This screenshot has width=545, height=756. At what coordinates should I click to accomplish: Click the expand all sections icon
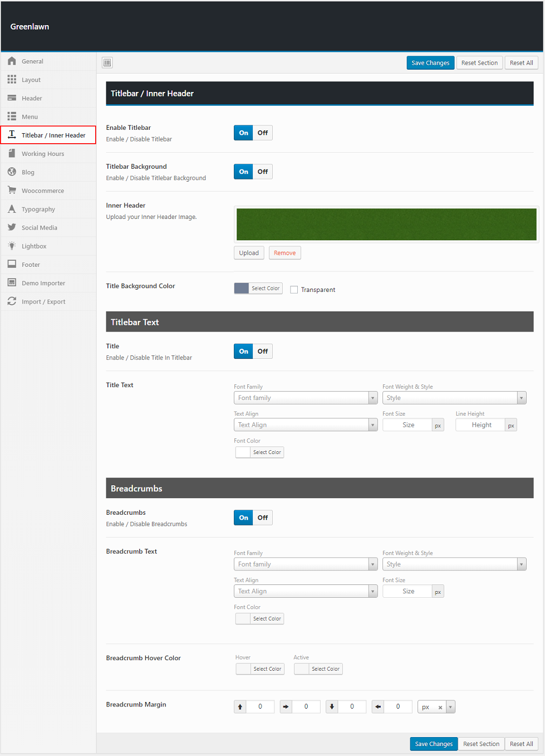(107, 63)
